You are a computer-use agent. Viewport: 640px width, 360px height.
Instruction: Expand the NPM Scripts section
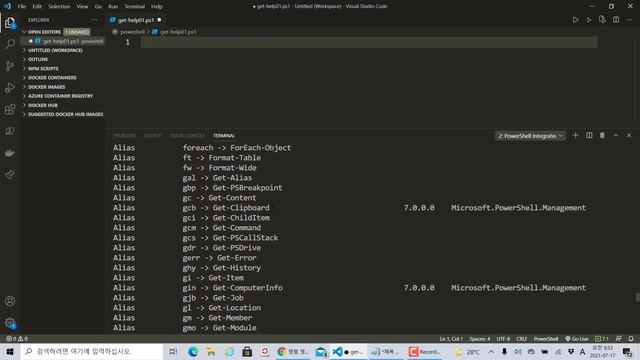coord(62,69)
